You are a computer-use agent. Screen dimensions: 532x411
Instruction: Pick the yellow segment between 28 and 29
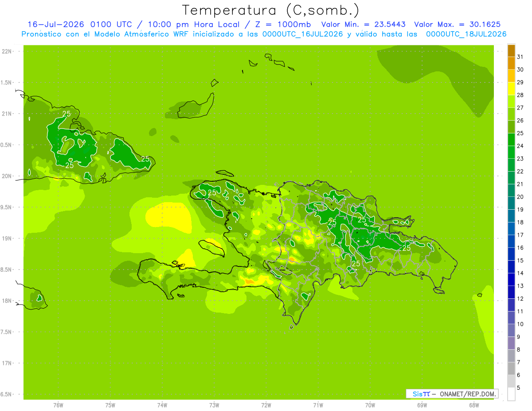coord(511,89)
